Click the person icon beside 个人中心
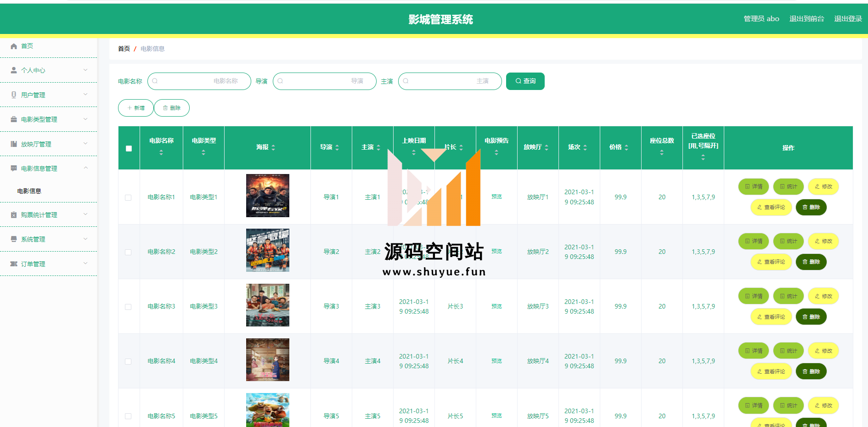868x427 pixels. coord(14,70)
